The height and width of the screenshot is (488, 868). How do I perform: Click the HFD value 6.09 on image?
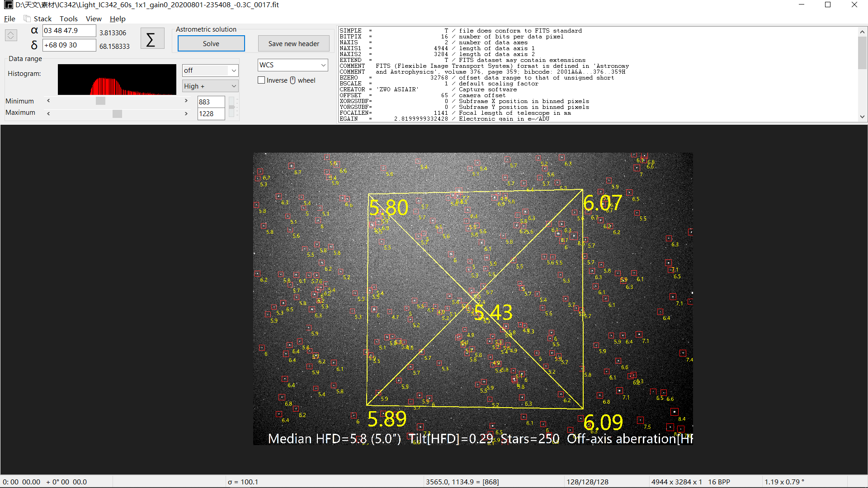click(x=603, y=423)
